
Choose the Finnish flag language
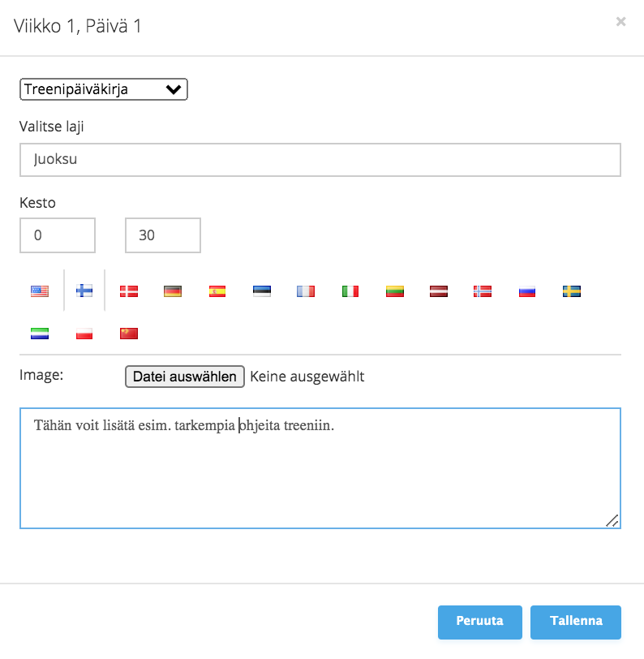84,291
